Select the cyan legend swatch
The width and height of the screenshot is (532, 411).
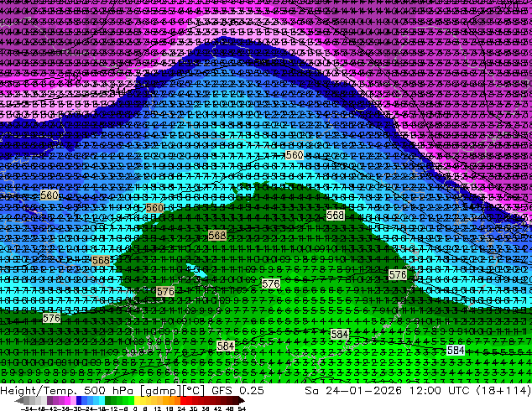[x=102, y=400]
